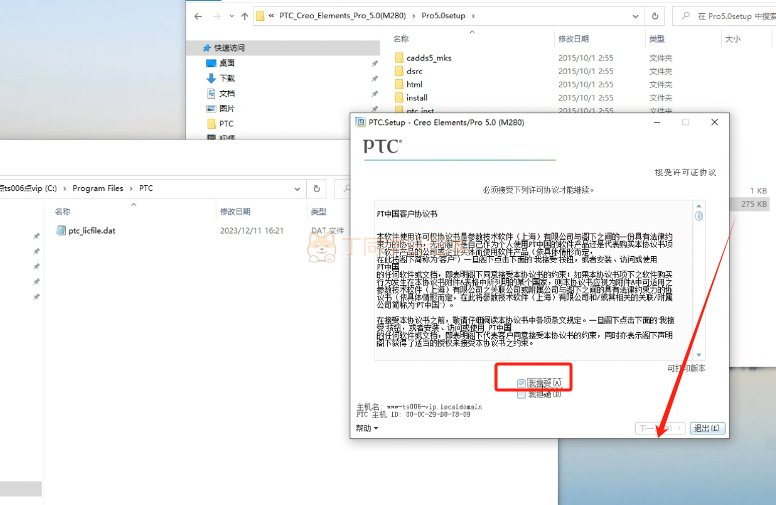Open 桌面 Desktop in navigation pane
The image size is (776, 505).
[x=227, y=63]
